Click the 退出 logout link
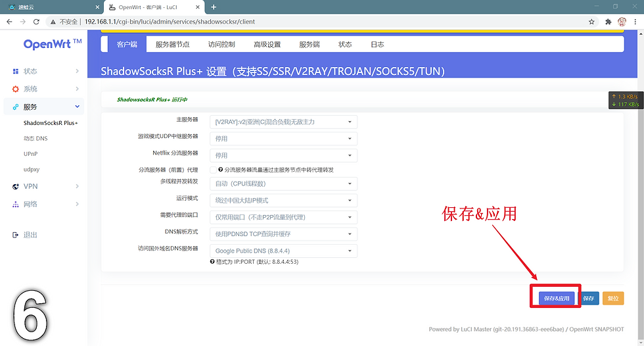The height and width of the screenshot is (346, 644). tap(30, 235)
